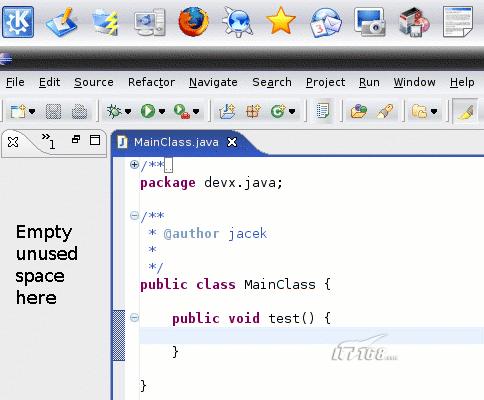Open the document page icon in panel

point(458,22)
